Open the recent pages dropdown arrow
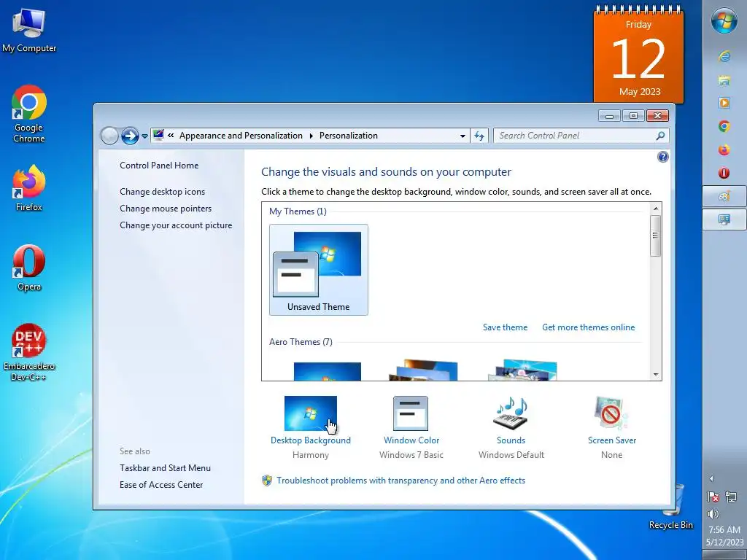747x560 pixels. [144, 136]
